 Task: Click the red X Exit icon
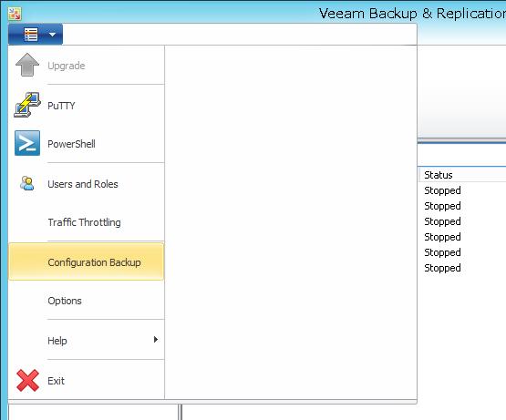(x=27, y=380)
